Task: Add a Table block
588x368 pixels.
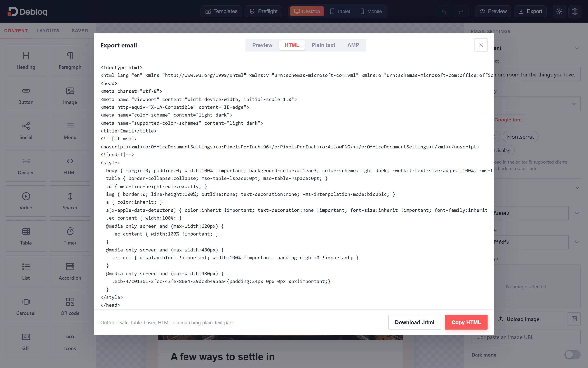Action: tap(26, 236)
